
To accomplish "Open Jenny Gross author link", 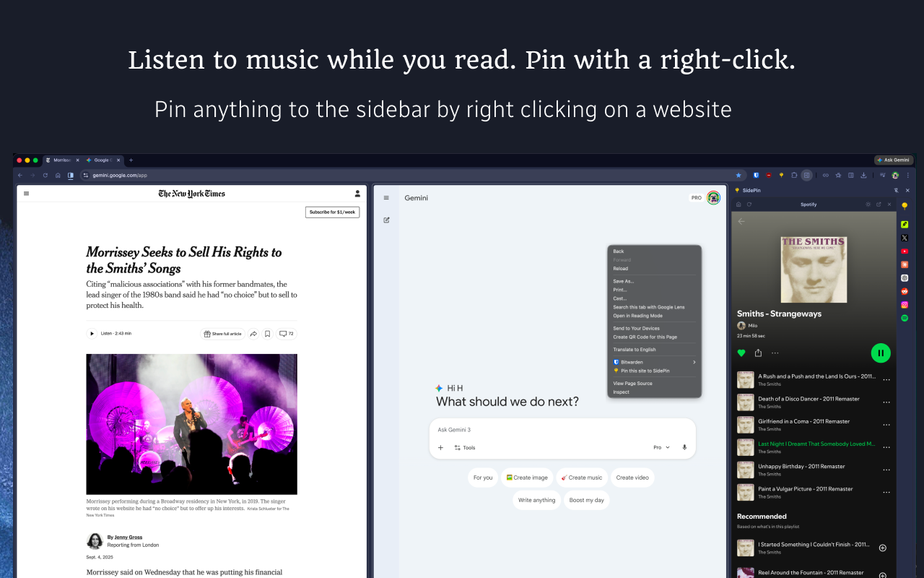I will (128, 538).
